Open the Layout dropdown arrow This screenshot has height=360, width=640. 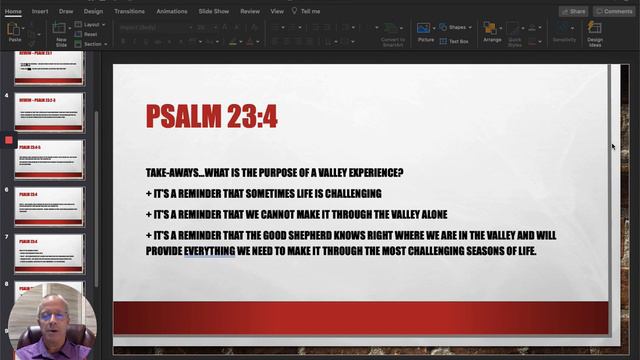[104, 25]
